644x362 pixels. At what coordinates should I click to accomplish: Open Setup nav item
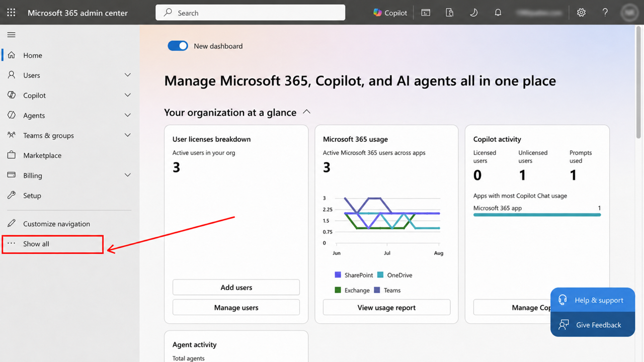(69, 196)
